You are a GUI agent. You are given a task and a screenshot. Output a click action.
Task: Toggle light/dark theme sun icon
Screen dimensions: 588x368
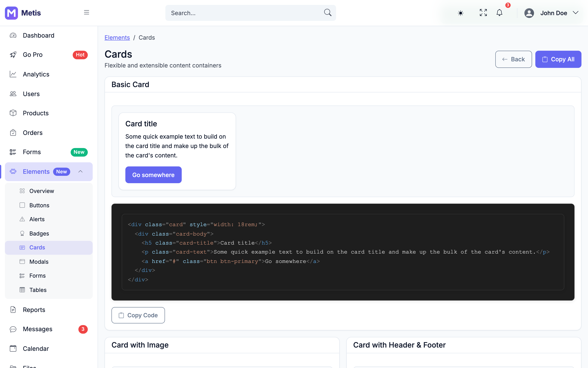tap(461, 13)
